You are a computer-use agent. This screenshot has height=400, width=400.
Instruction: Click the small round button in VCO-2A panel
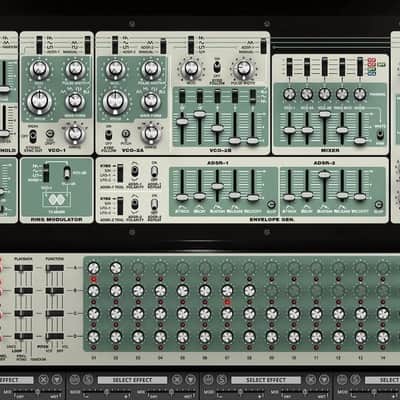coord(125,134)
